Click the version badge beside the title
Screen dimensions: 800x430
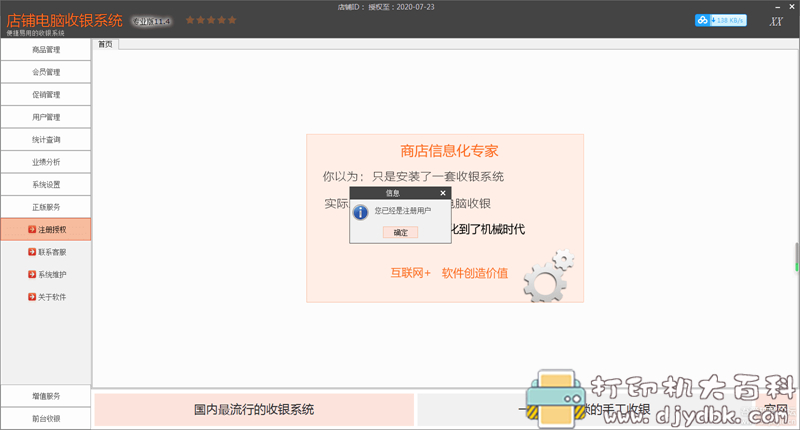coord(152,21)
